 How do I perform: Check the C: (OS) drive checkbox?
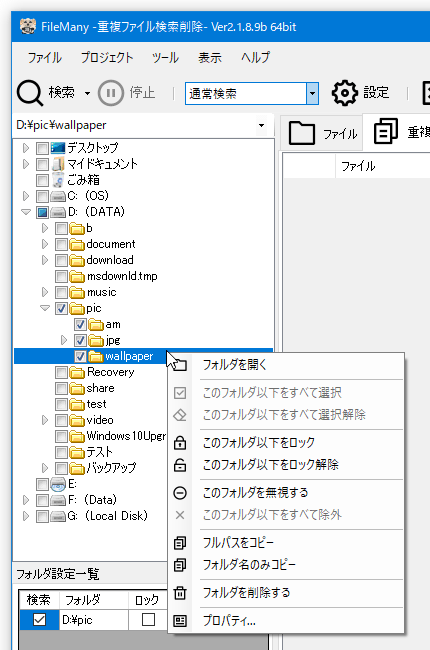pos(42,196)
